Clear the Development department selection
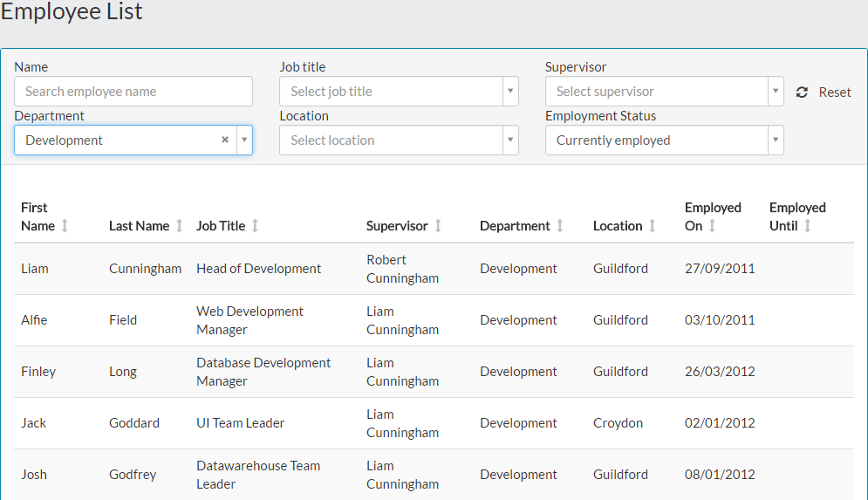Screen dimensions: 868x500 [x=225, y=140]
